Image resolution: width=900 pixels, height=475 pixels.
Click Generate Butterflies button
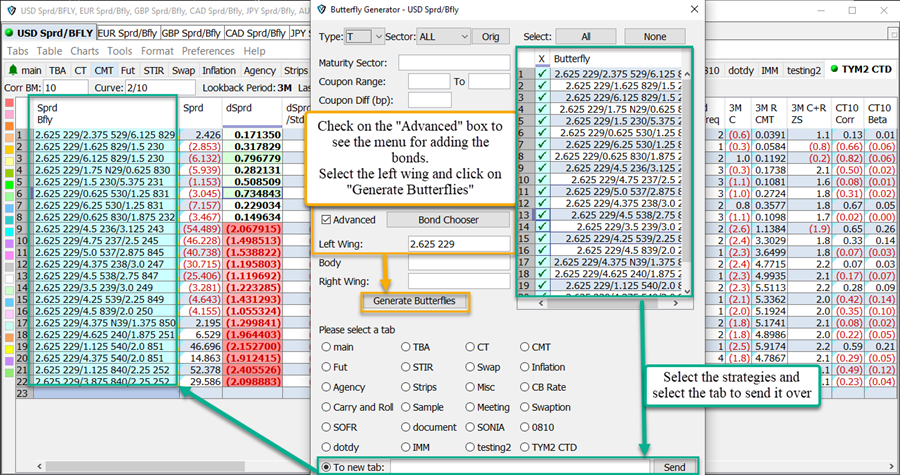[414, 301]
